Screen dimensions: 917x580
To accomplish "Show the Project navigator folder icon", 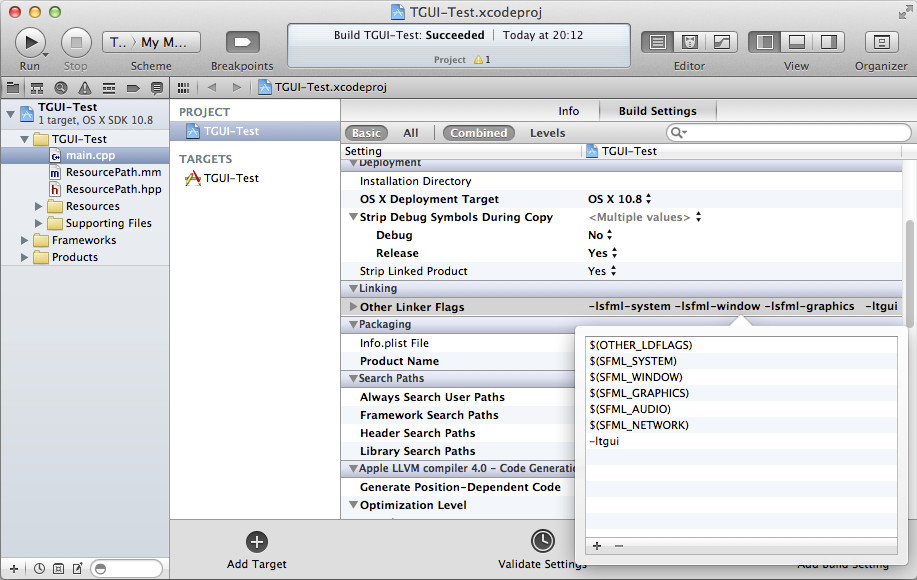I will 12,88.
